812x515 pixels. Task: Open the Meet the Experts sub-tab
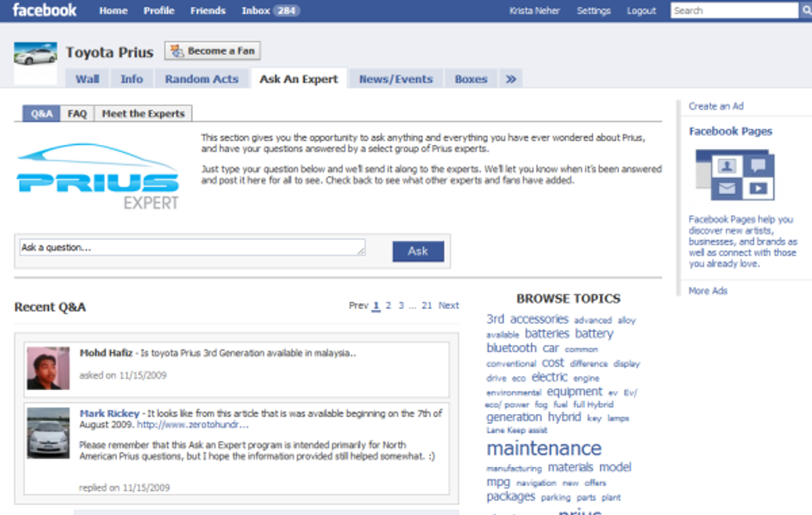pyautogui.click(x=143, y=113)
